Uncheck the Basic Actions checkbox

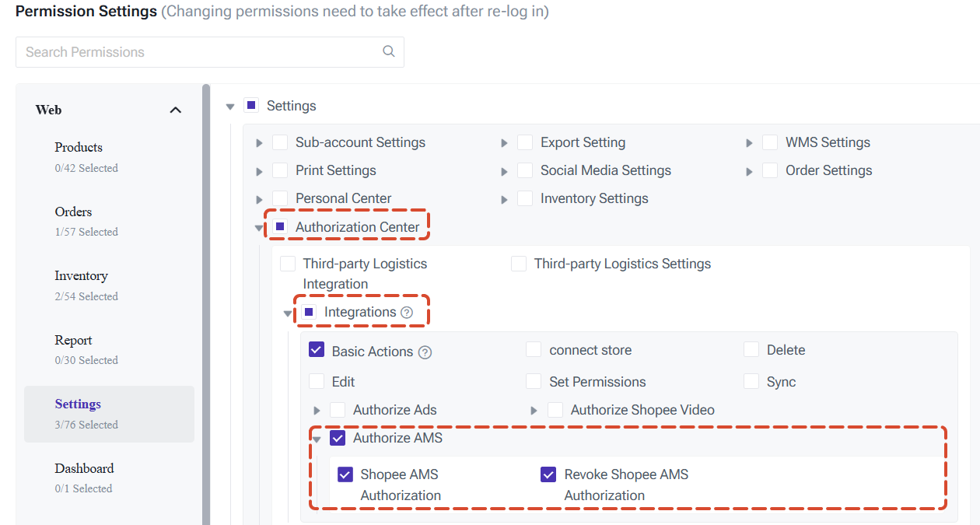tap(317, 350)
